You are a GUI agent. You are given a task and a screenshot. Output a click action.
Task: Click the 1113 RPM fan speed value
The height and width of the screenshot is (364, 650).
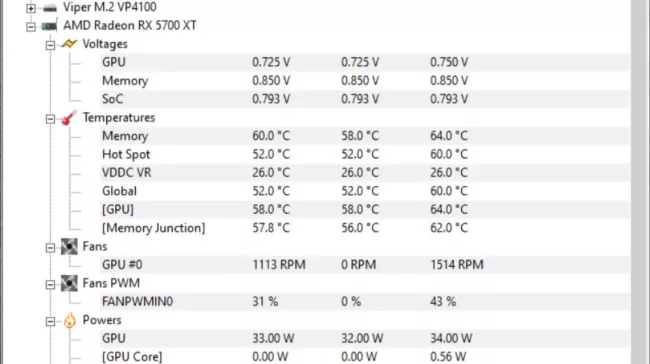[x=279, y=265]
